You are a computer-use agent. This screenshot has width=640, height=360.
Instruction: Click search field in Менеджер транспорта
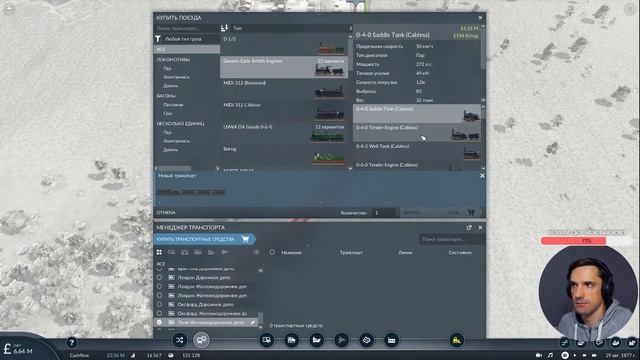click(x=452, y=239)
